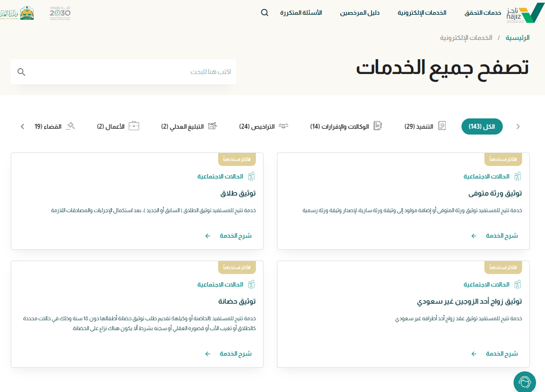Switch to the التنفيذ (29) tab

pyautogui.click(x=425, y=126)
